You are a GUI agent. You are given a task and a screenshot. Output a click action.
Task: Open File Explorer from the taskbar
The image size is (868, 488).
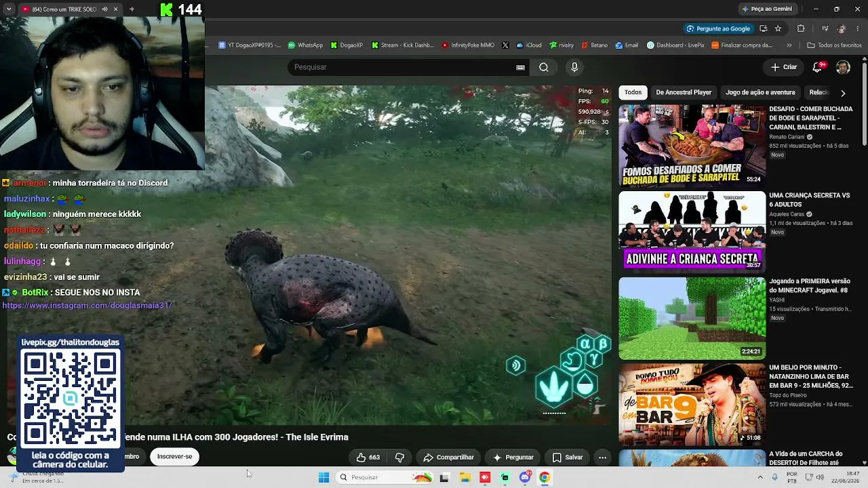(465, 477)
